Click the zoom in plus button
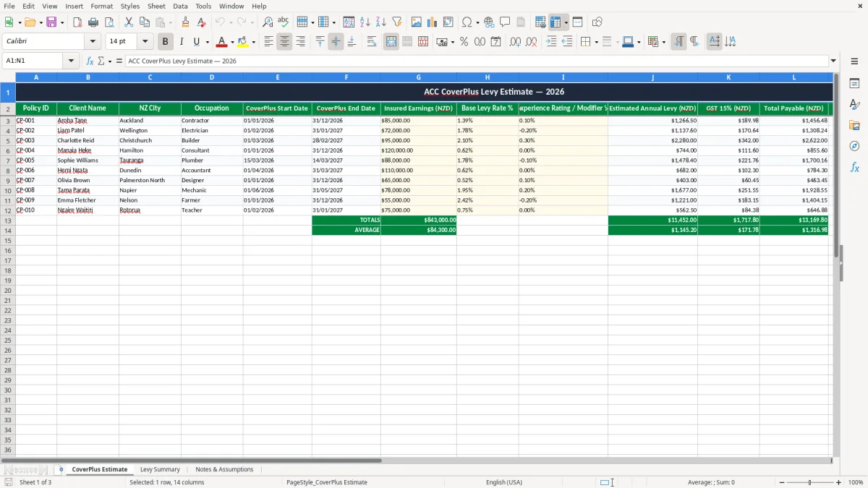The width and height of the screenshot is (868, 488). tap(839, 482)
